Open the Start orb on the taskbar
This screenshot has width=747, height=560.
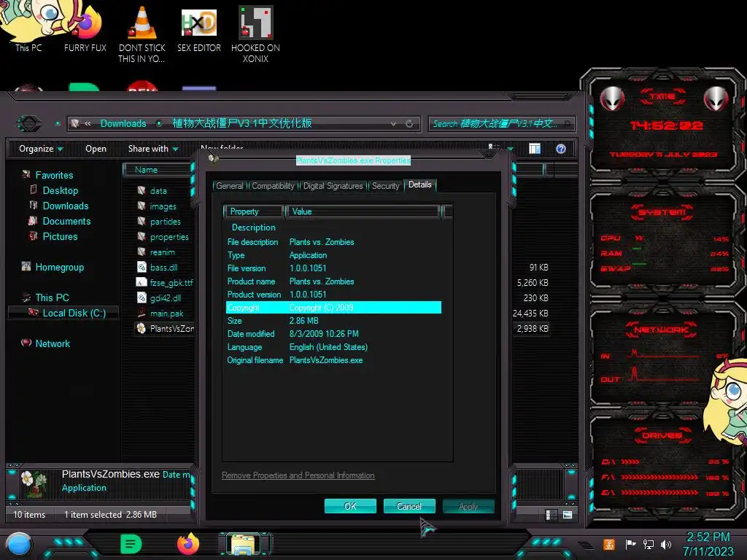[x=18, y=545]
